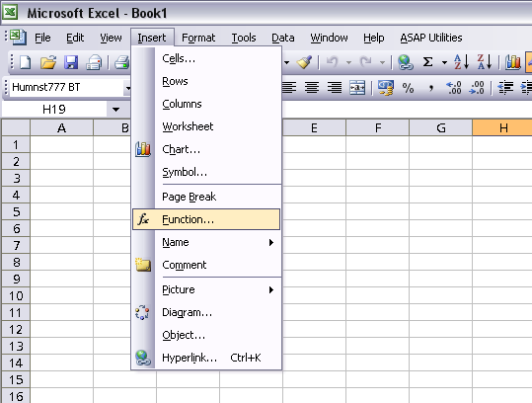Choose Hyperlink... Ctrl+K menu item
532x403 pixels.
206,358
